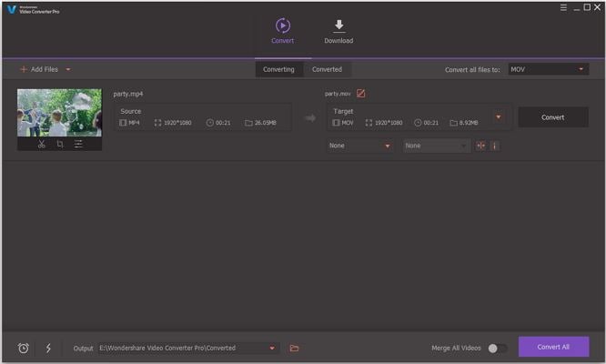Click the party.mp4 video thumbnail
Viewport: 606px width, 364px height.
pyautogui.click(x=60, y=112)
